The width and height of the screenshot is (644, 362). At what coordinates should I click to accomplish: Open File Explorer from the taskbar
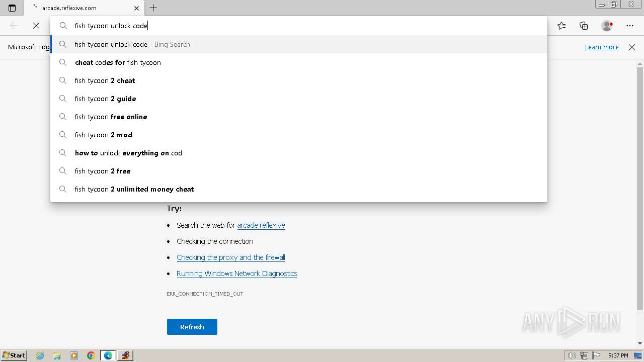click(x=57, y=355)
